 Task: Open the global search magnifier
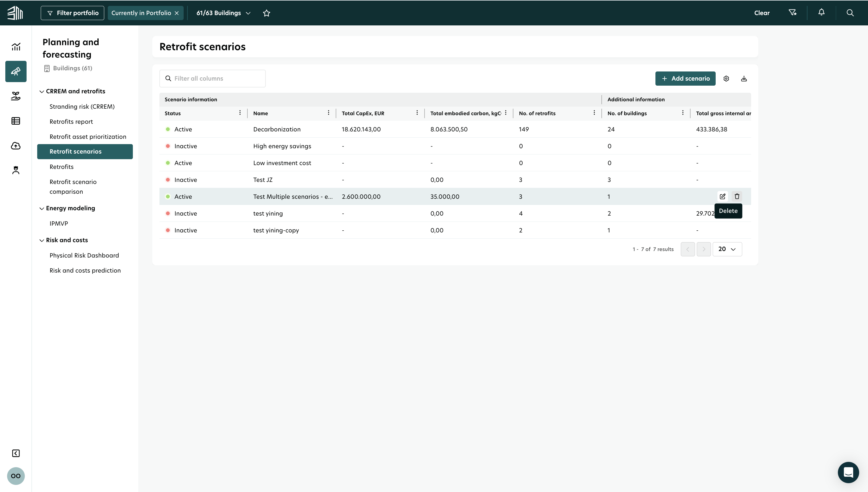tap(850, 13)
